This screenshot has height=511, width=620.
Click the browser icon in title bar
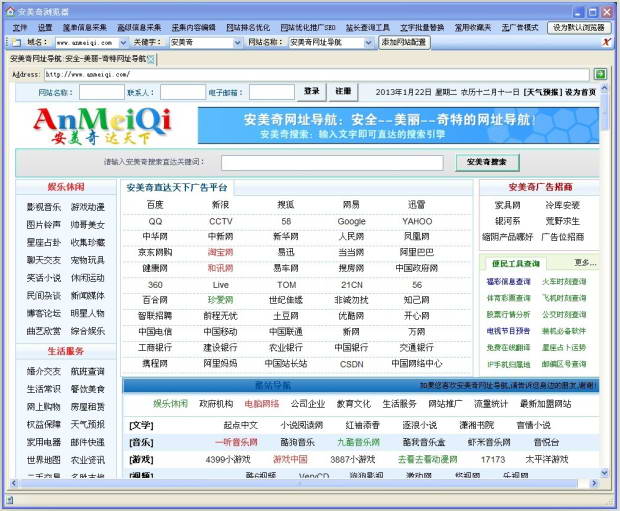(9, 10)
